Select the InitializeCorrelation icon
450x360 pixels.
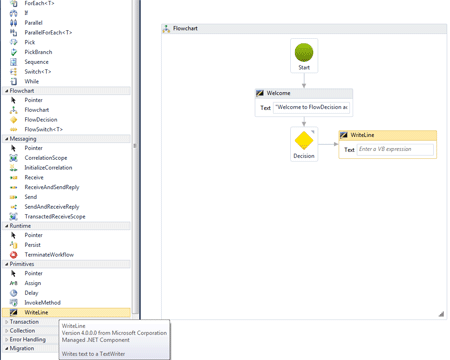tap(13, 167)
